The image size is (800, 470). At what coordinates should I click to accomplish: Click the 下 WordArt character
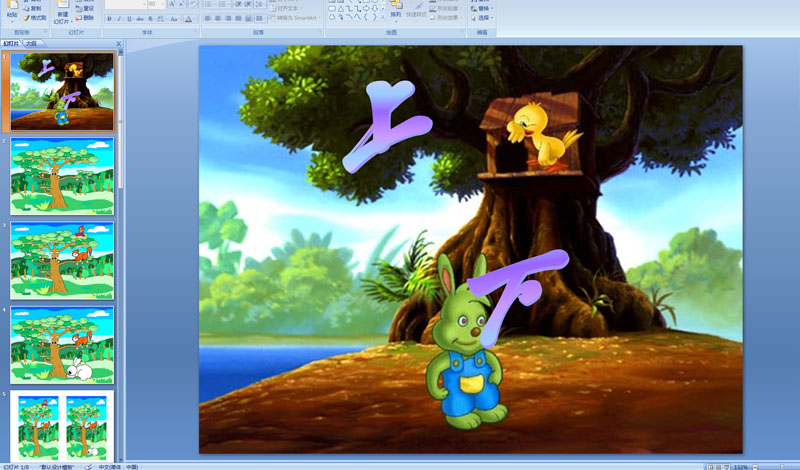click(x=516, y=297)
